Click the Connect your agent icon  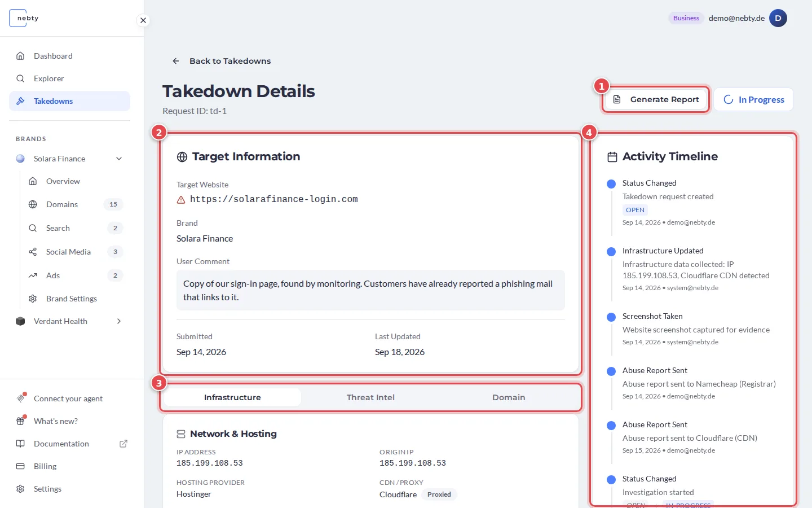20,398
